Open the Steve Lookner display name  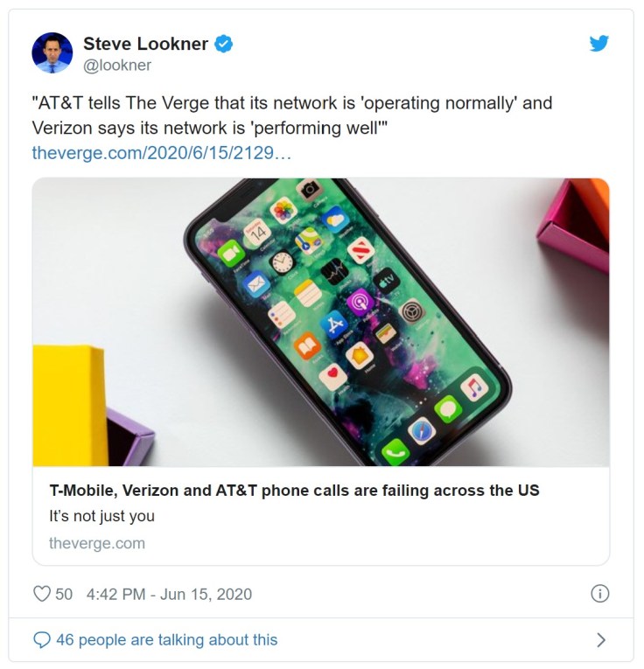(x=145, y=44)
